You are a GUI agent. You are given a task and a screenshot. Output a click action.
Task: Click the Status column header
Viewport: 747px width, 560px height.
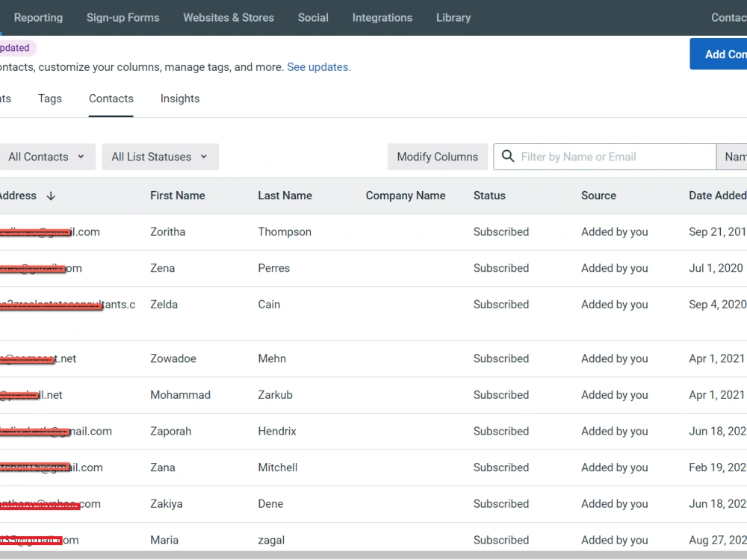click(x=489, y=196)
